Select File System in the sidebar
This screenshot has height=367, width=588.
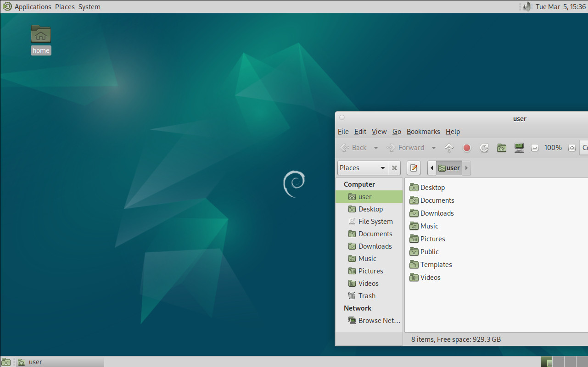pyautogui.click(x=374, y=221)
